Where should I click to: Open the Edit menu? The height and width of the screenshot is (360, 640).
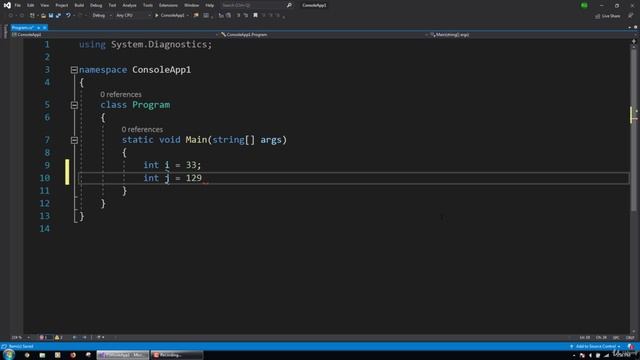tap(31, 5)
